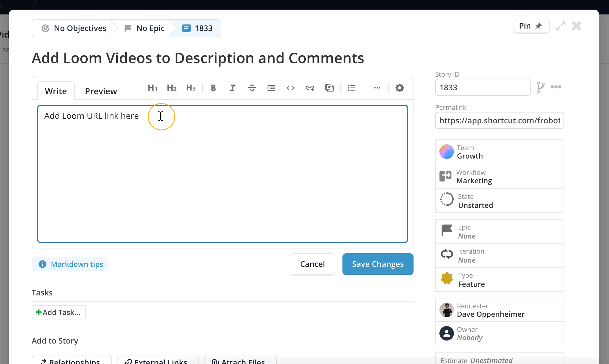Click the Feature type star icon
The height and width of the screenshot is (364, 609).
point(447,278)
